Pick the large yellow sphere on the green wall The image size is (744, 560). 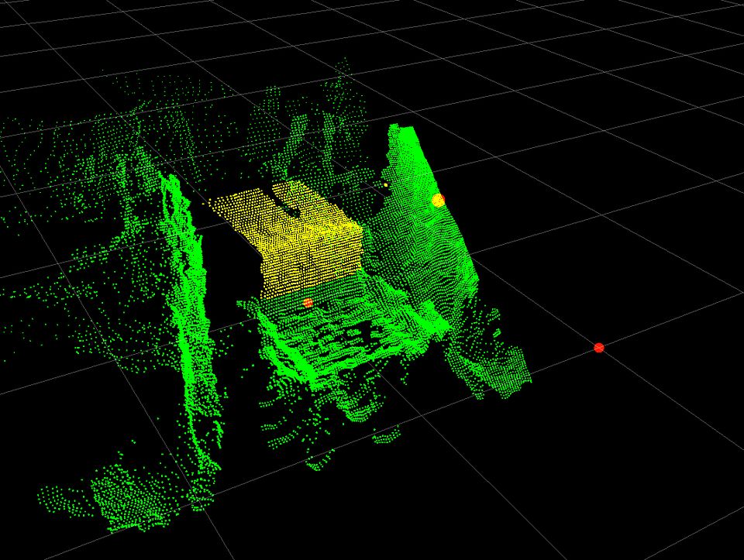click(439, 201)
